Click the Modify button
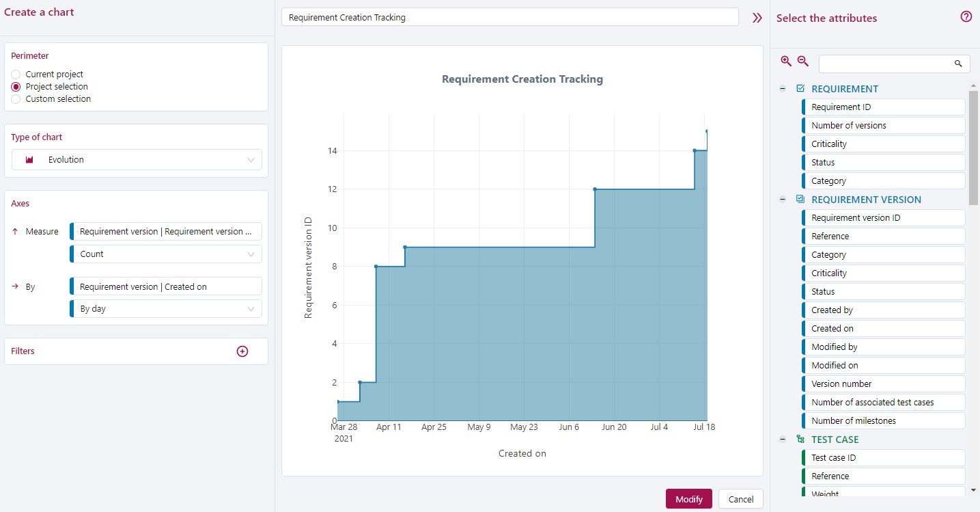Image resolution: width=980 pixels, height=512 pixels. click(688, 499)
